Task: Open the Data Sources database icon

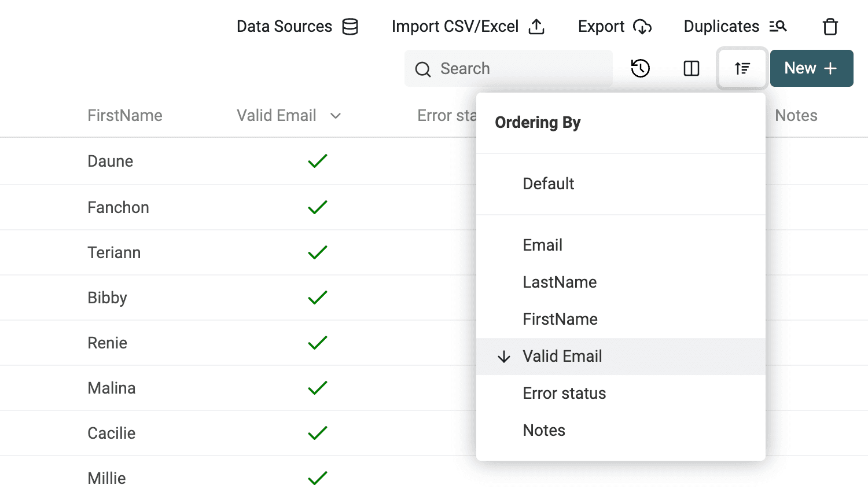Action: pos(350,27)
